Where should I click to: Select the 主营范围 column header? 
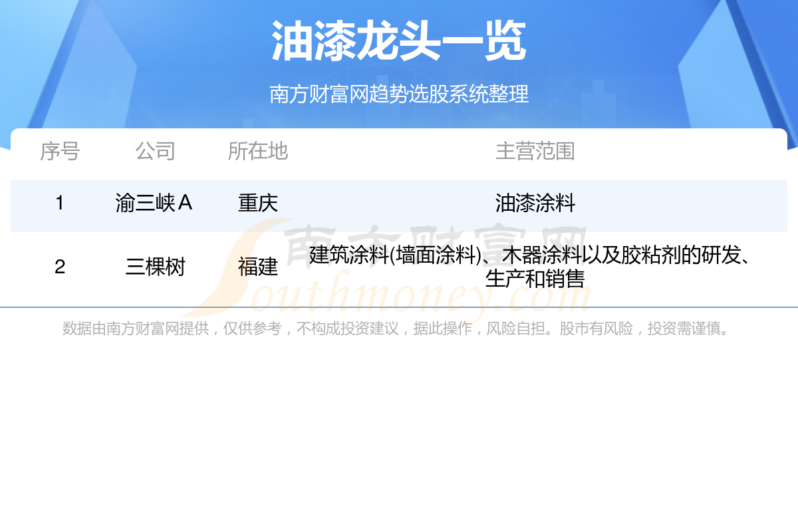[x=535, y=151]
